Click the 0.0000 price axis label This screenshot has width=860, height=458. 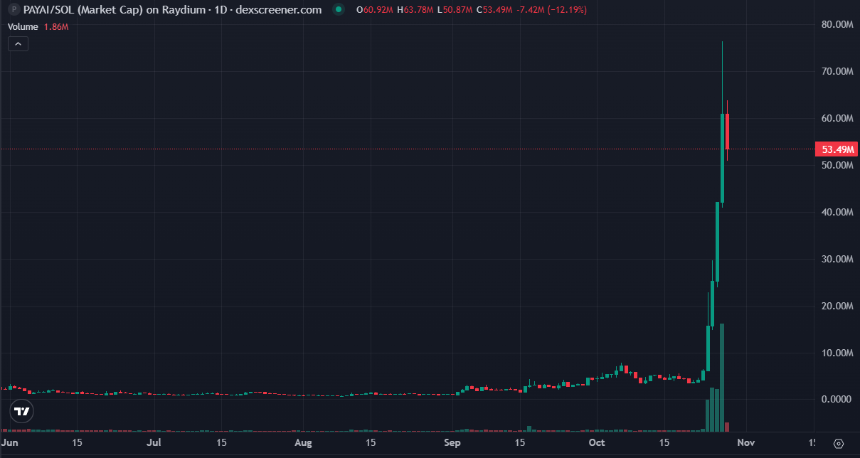click(x=836, y=399)
